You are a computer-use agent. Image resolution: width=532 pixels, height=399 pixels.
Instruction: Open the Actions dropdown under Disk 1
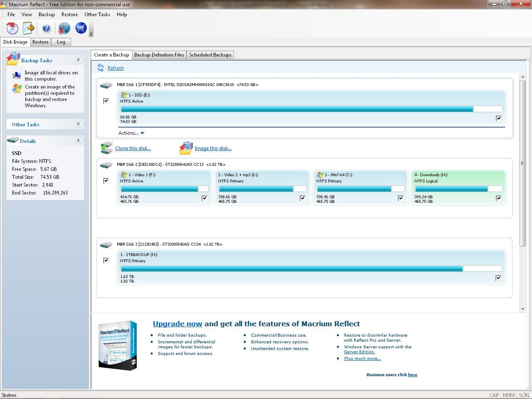(x=131, y=133)
